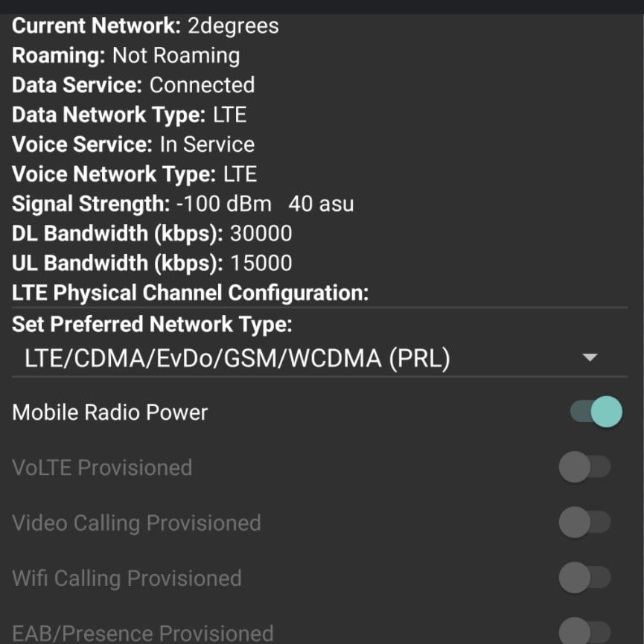The height and width of the screenshot is (644, 644).
Task: Tap the LTE Physical Channel Configuration label
Action: pos(190,293)
